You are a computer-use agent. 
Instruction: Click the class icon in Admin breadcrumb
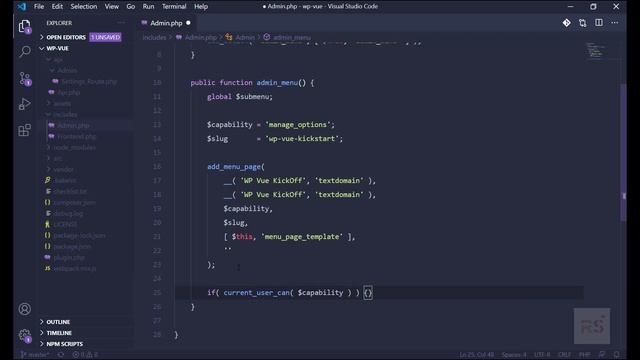pyautogui.click(x=229, y=37)
